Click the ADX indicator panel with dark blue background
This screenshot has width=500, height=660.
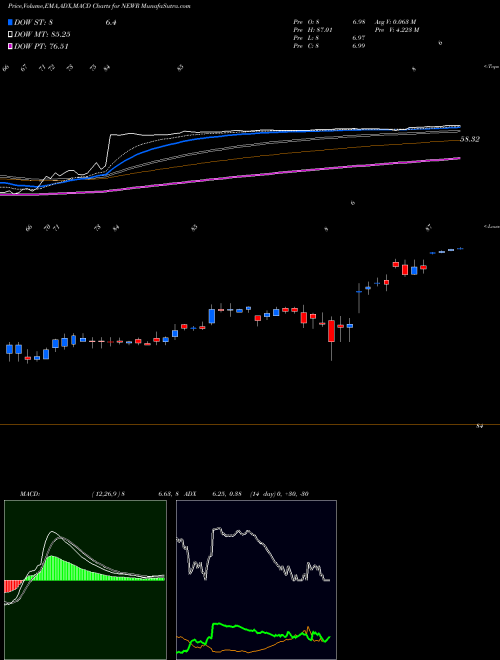[256, 580]
